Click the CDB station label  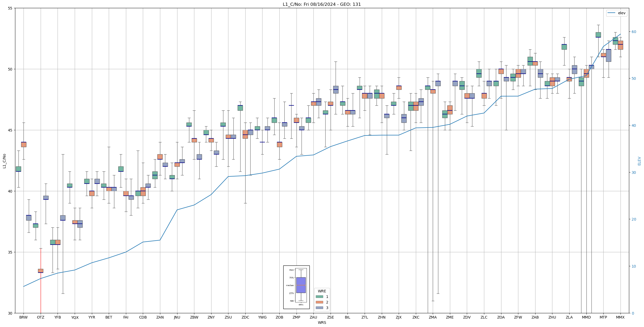[x=143, y=317]
